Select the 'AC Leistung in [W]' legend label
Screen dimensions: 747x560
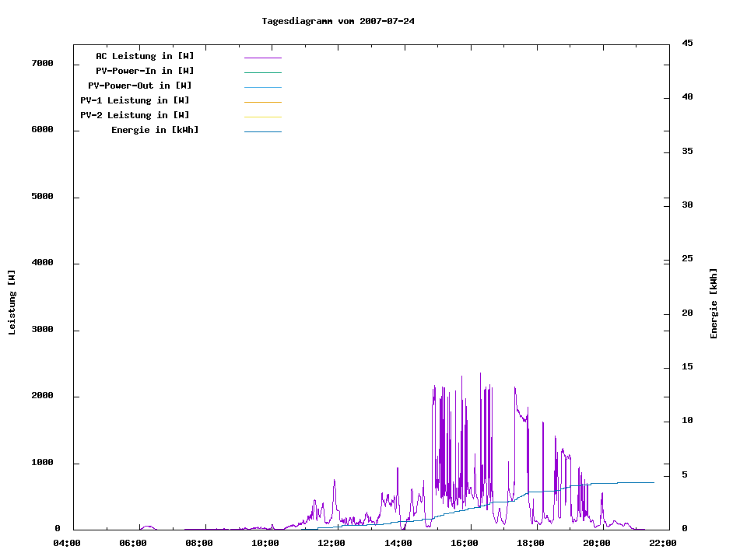click(x=145, y=56)
